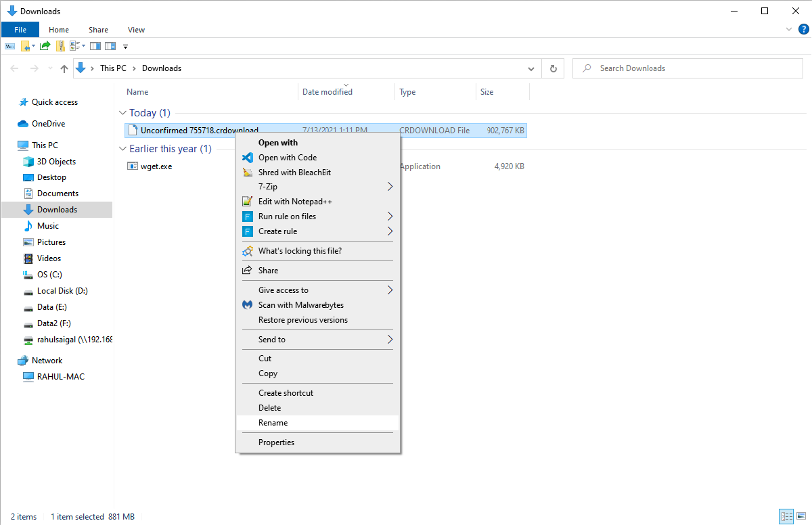Click the Up arrow navigation button

[x=64, y=68]
